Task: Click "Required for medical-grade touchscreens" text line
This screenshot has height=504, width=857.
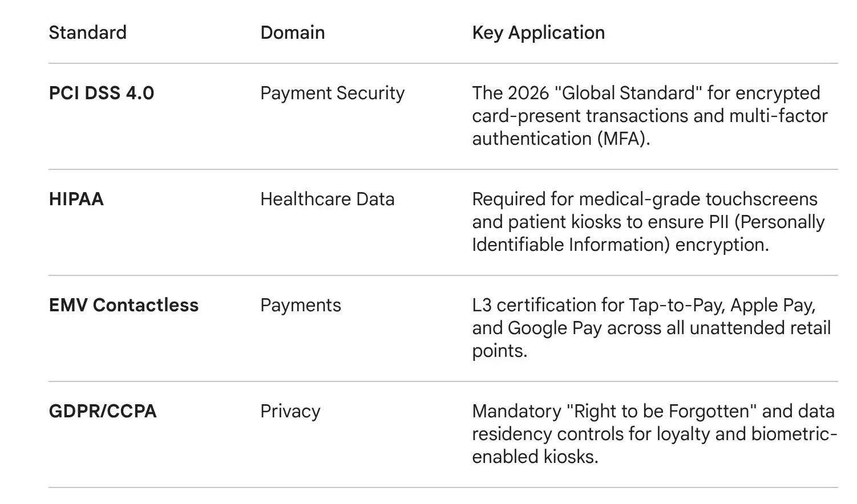Action: tap(644, 199)
